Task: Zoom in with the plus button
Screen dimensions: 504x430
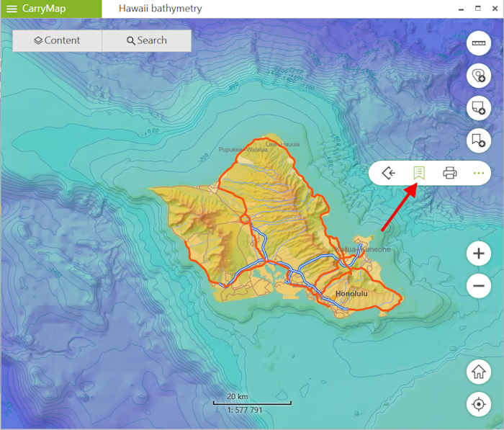Action: [478, 254]
